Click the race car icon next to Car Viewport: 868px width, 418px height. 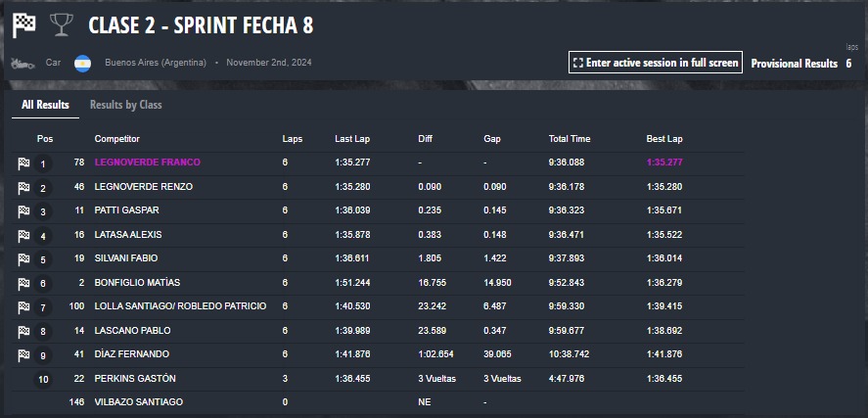[23, 63]
